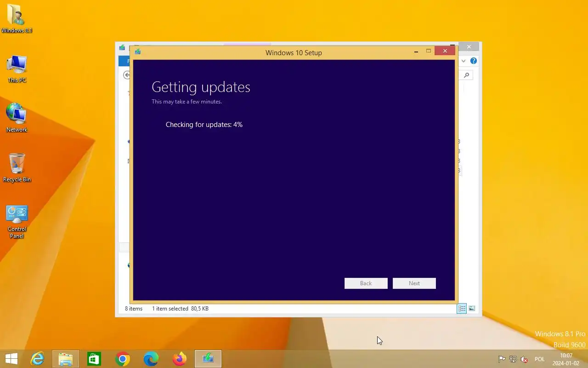Open File Explorer help icon
This screenshot has height=368, width=588.
[x=474, y=61]
